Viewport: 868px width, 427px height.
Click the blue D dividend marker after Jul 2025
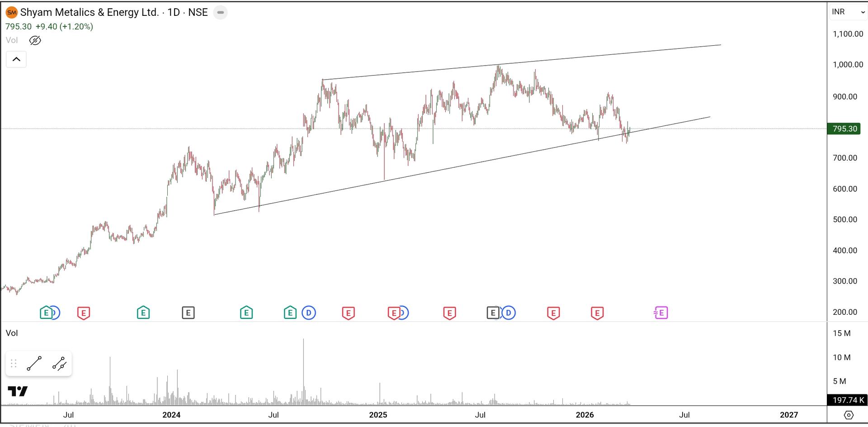(x=509, y=313)
